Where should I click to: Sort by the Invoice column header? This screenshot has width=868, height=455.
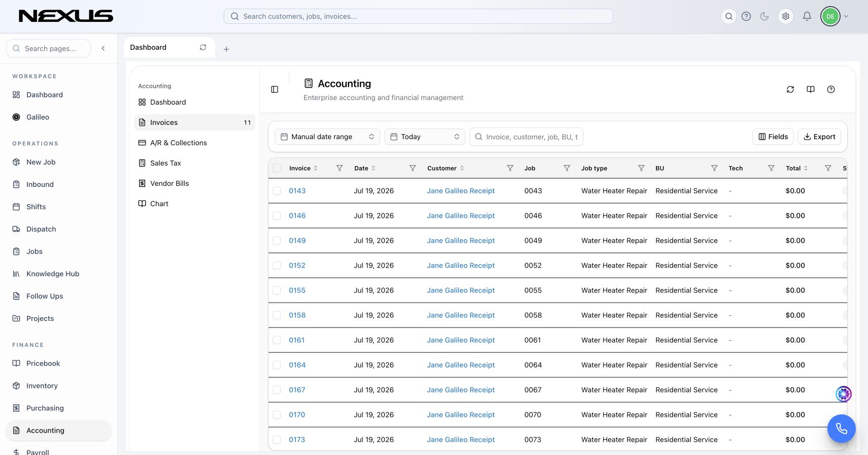(x=304, y=168)
